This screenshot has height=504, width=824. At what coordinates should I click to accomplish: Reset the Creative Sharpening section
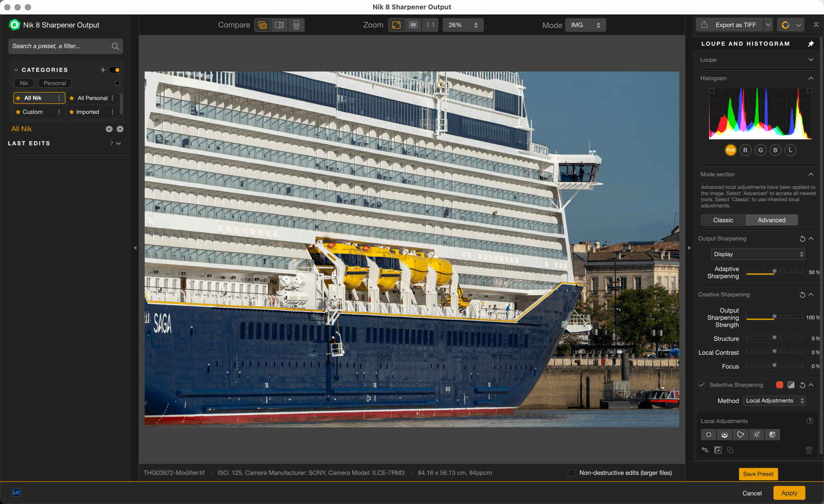[x=802, y=295]
